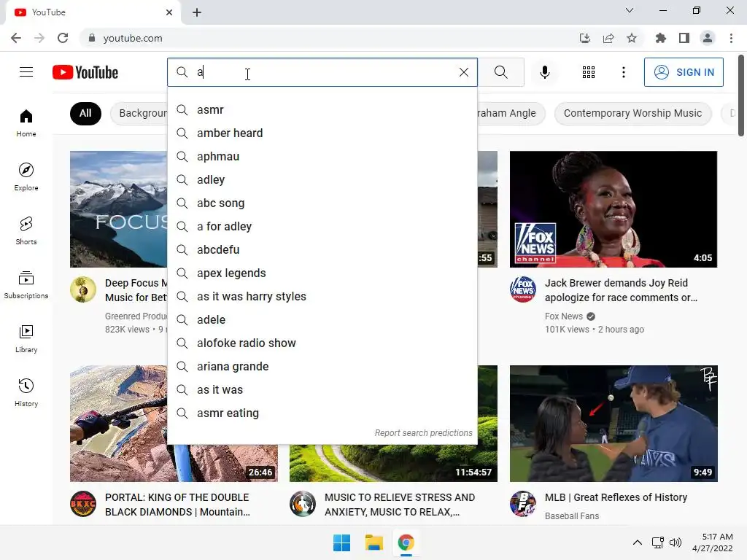The image size is (747, 560).
Task: Select the Backgroun… filter chip
Action: click(x=139, y=113)
